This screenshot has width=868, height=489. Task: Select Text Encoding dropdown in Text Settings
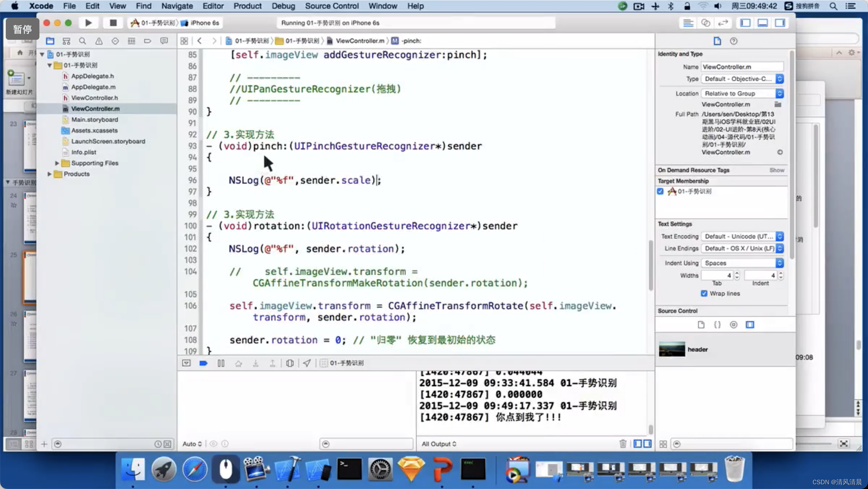742,236
